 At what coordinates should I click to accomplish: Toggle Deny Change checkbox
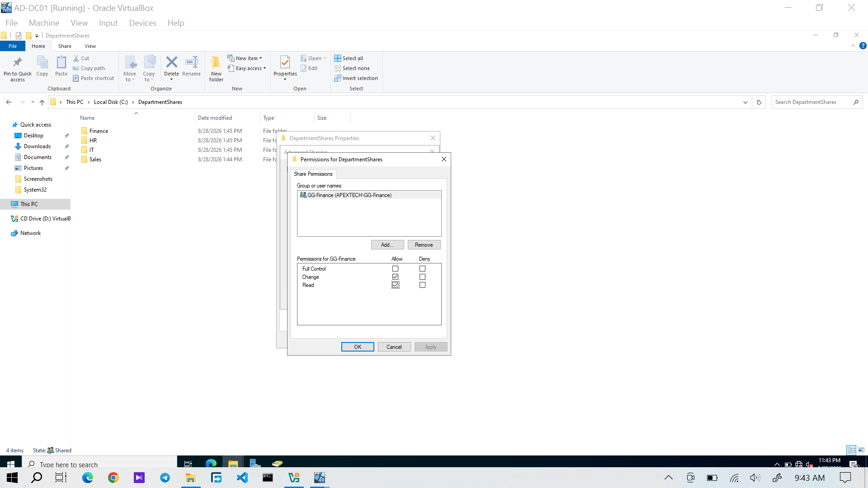click(422, 277)
